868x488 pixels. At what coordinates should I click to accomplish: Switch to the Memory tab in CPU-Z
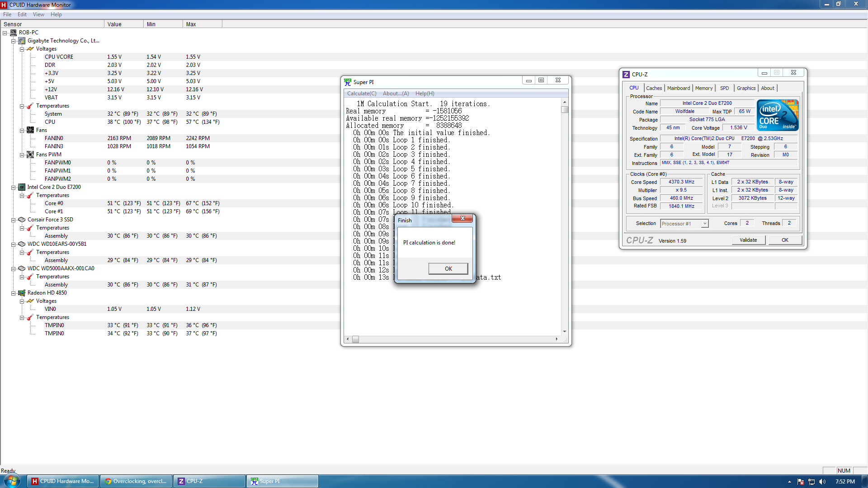(x=703, y=88)
